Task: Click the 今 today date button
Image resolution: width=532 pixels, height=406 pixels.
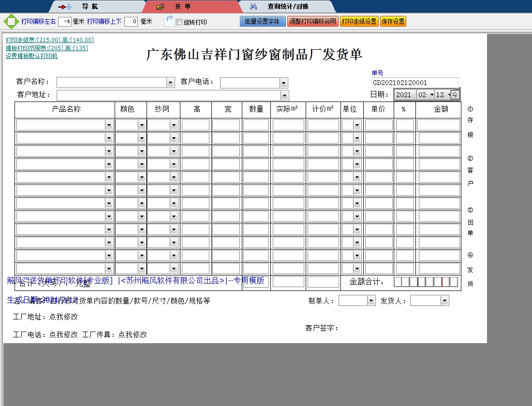Action: tap(455, 95)
